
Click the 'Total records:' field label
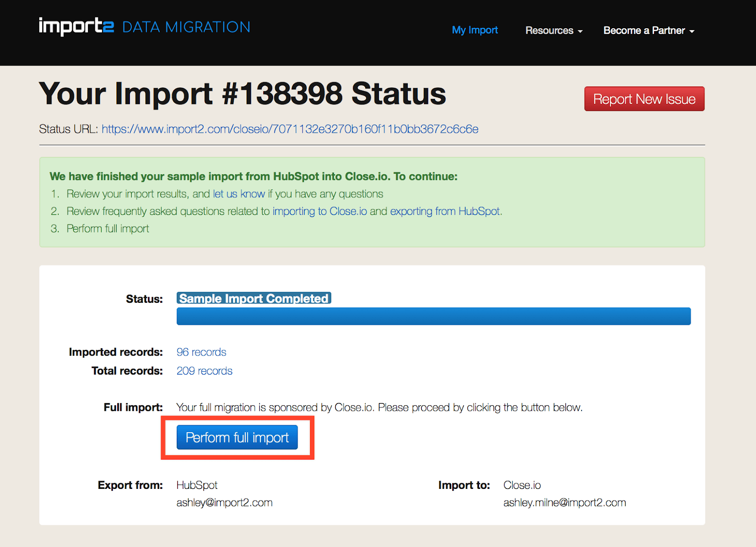coord(127,371)
